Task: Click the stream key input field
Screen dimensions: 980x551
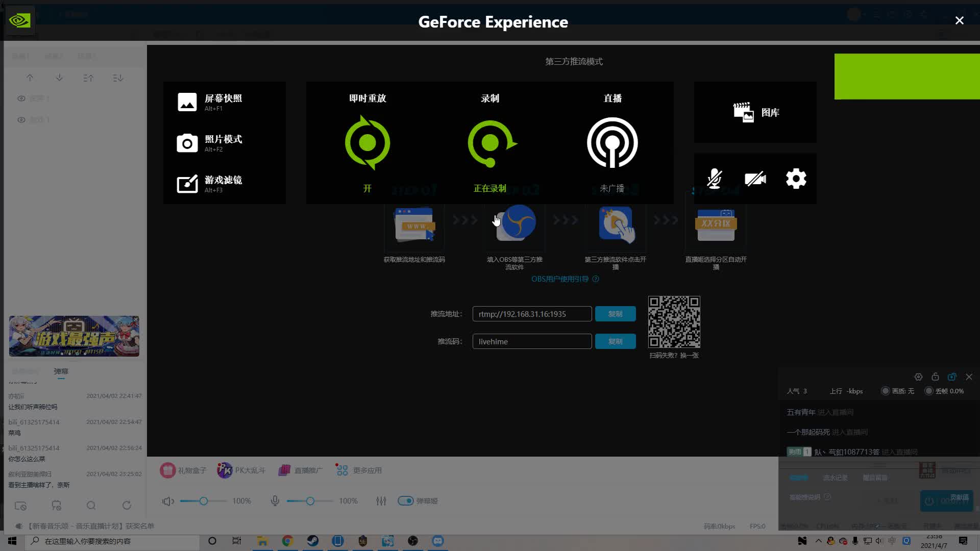Action: pos(532,341)
